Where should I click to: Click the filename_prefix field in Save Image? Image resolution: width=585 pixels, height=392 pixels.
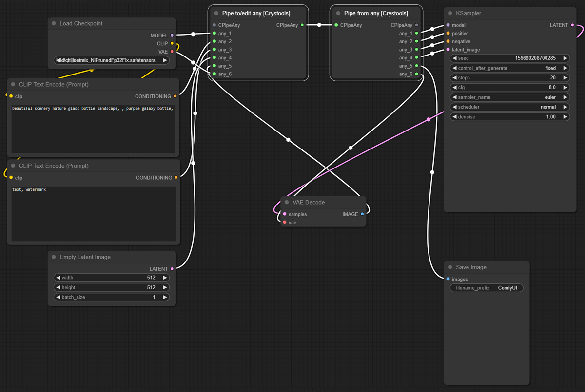pos(486,288)
